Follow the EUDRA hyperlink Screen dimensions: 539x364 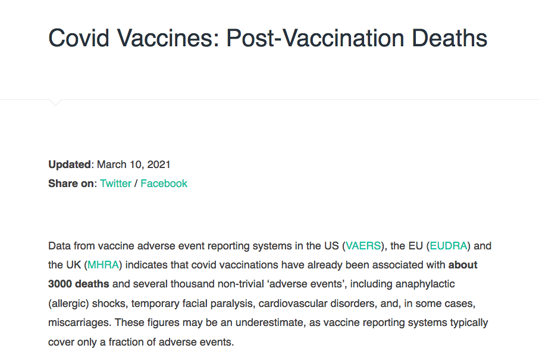coord(449,246)
